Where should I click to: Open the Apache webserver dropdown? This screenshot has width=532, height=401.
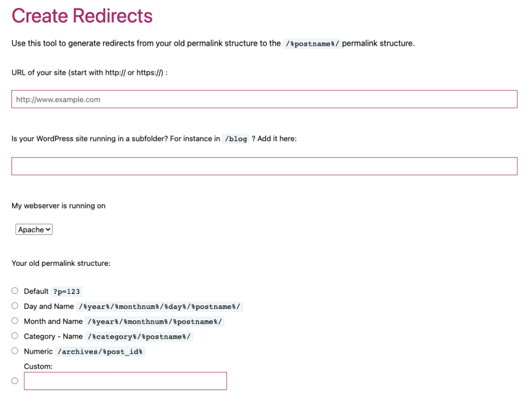pos(34,229)
